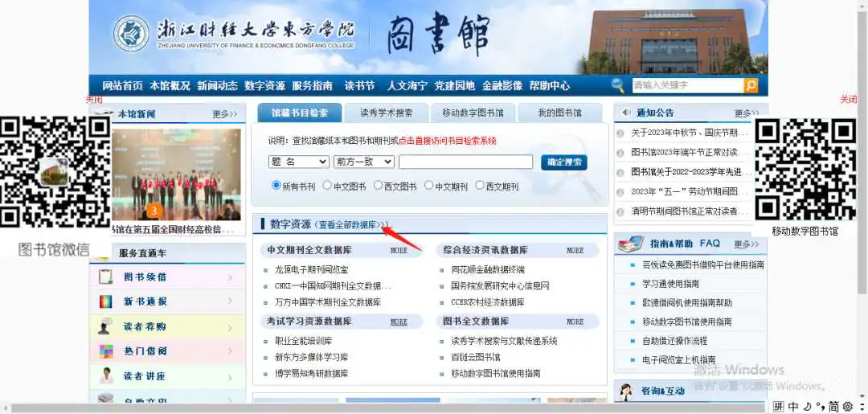Click the 确定搜索 button
Image resolution: width=868 pixels, height=414 pixels.
pos(564,162)
